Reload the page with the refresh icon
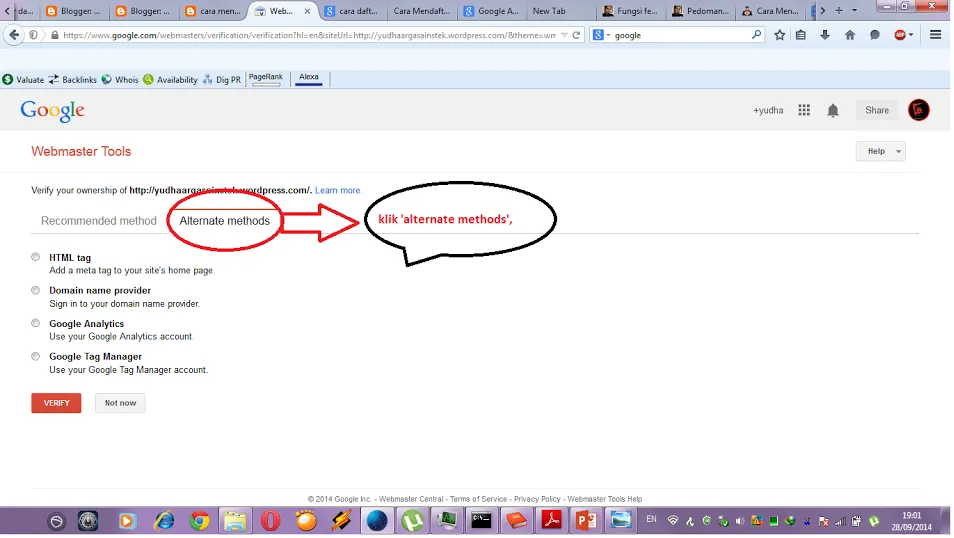The image size is (954, 538). pos(576,35)
